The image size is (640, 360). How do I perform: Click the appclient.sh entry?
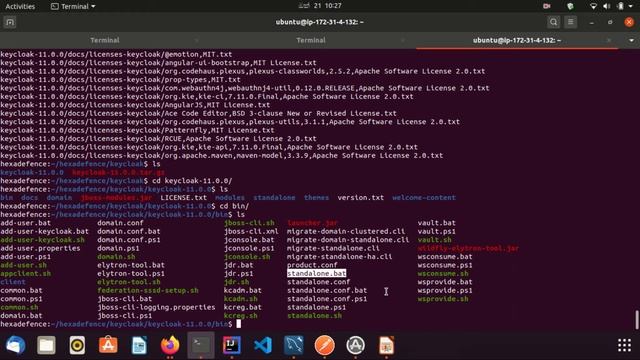click(x=25, y=273)
